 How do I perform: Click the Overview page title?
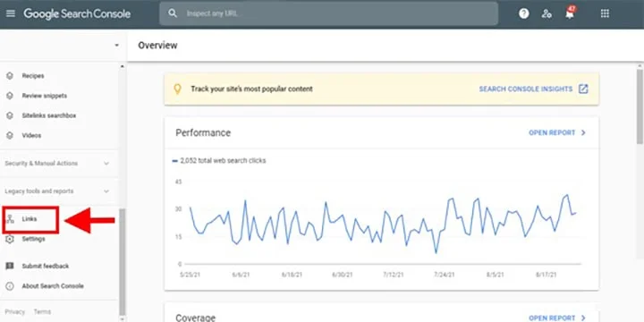click(157, 46)
